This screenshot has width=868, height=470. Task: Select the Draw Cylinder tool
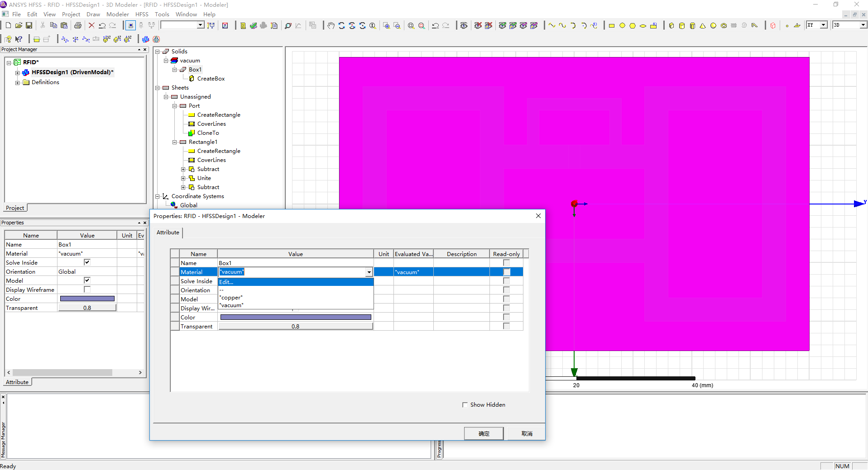click(x=682, y=25)
